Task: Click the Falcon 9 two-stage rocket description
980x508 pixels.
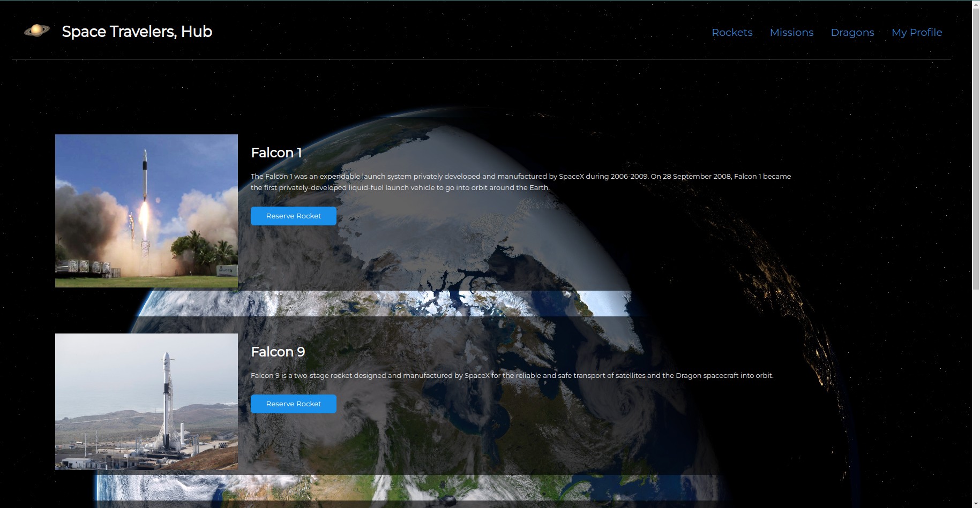Action: (512, 375)
